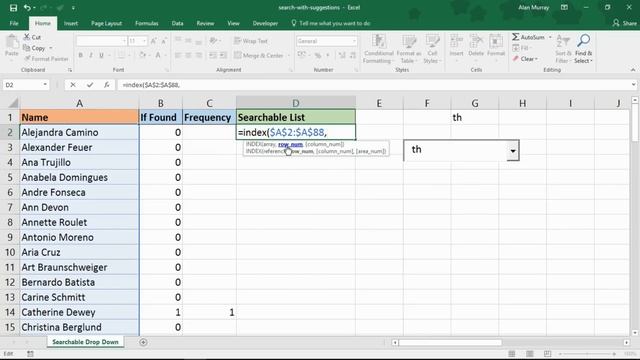The width and height of the screenshot is (640, 360).
Task: Click the Fill button
Action: 522,48
